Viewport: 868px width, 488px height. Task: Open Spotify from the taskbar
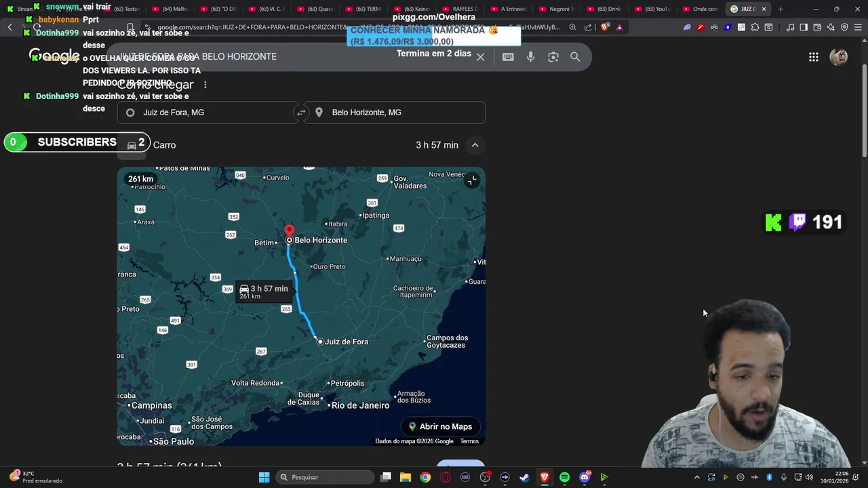click(564, 477)
